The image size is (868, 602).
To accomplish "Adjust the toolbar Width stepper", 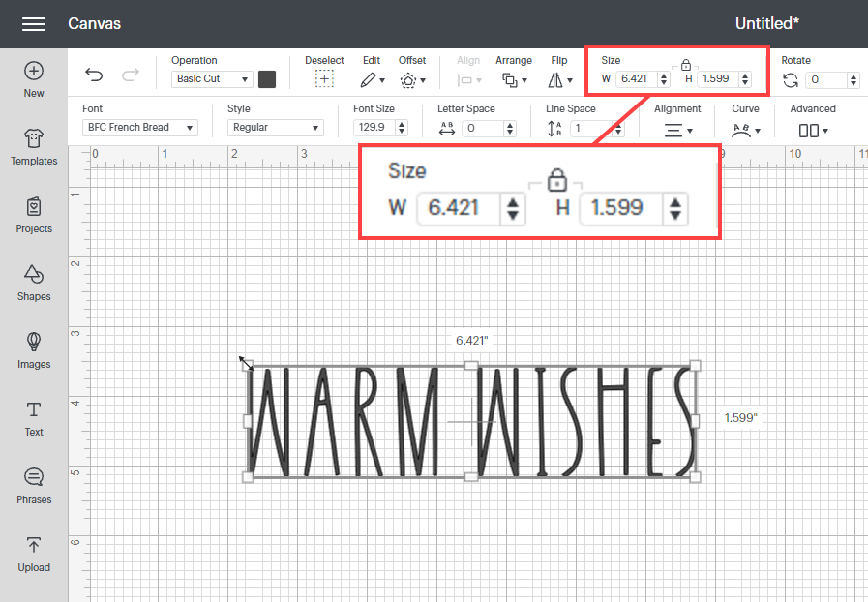I will point(664,79).
